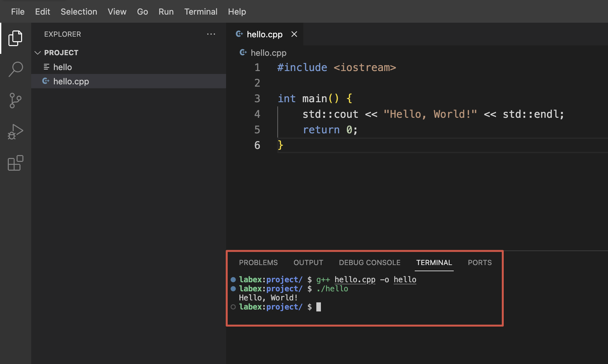This screenshot has height=364, width=608.
Task: Open the Selection menu
Action: coord(79,12)
